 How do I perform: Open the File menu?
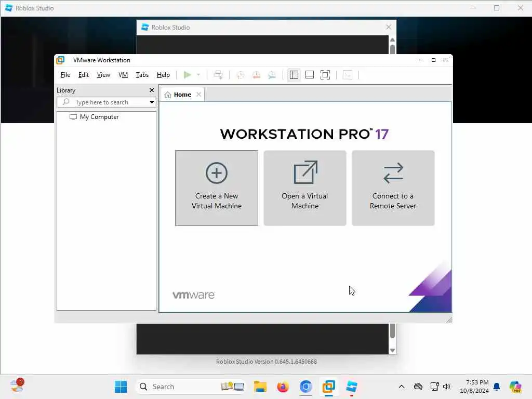(65, 75)
